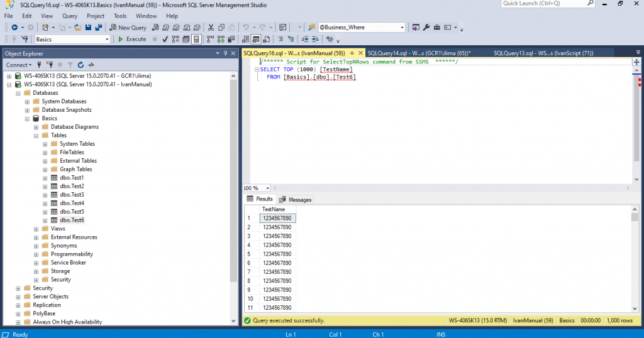Click the Properties wrench icon

(426, 28)
